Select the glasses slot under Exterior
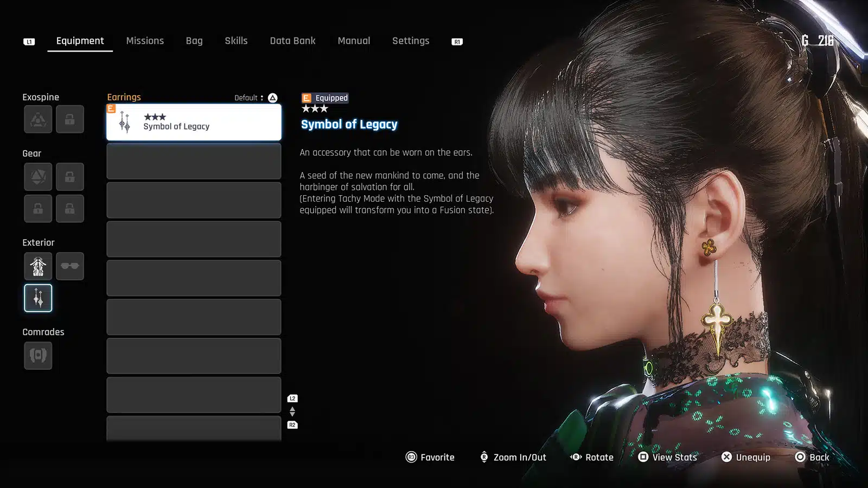The width and height of the screenshot is (868, 488). pyautogui.click(x=70, y=266)
